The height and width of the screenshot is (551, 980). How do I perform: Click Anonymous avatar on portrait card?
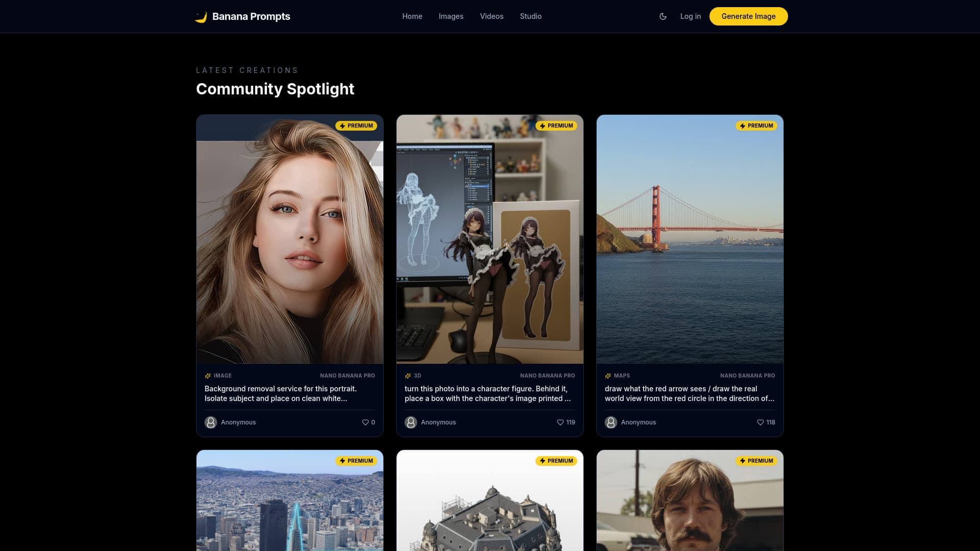211,422
